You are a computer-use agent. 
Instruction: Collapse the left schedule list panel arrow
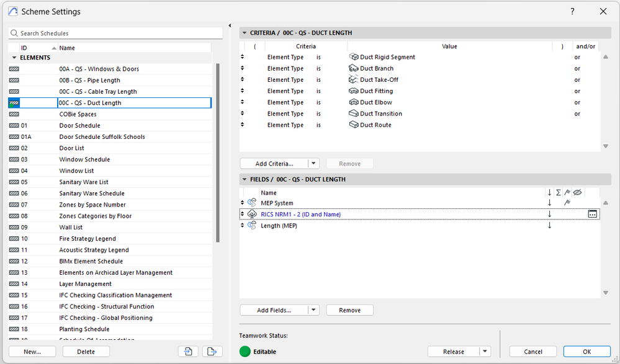pyautogui.click(x=230, y=25)
